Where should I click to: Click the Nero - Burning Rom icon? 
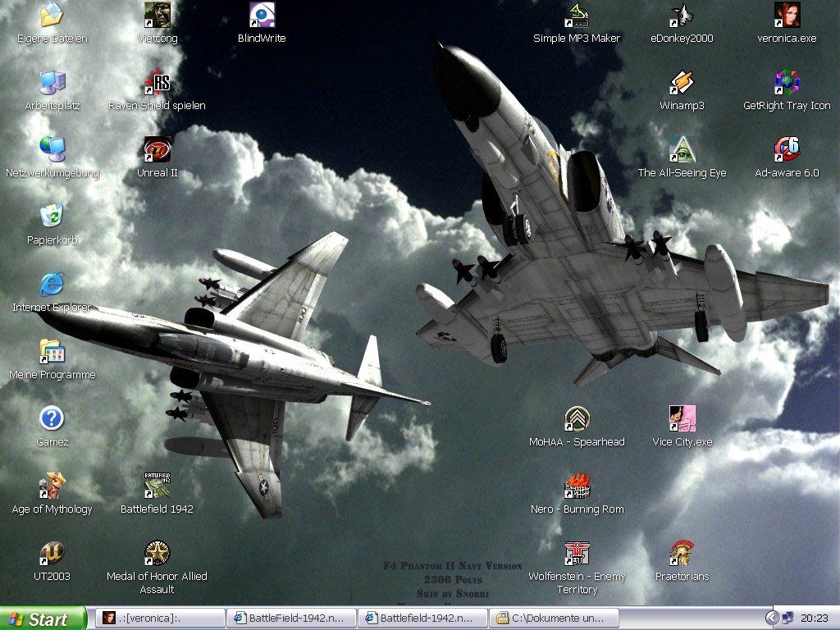(x=577, y=486)
